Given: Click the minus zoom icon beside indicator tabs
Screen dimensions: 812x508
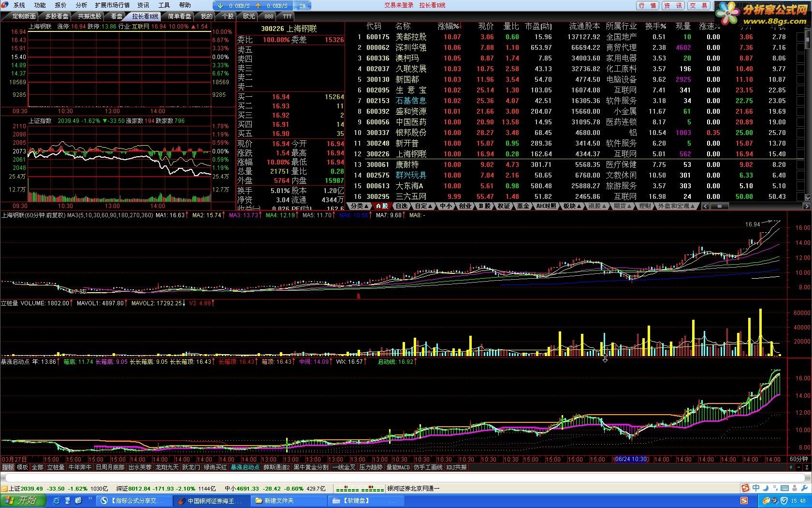Looking at the screenshot, I should click(798, 467).
